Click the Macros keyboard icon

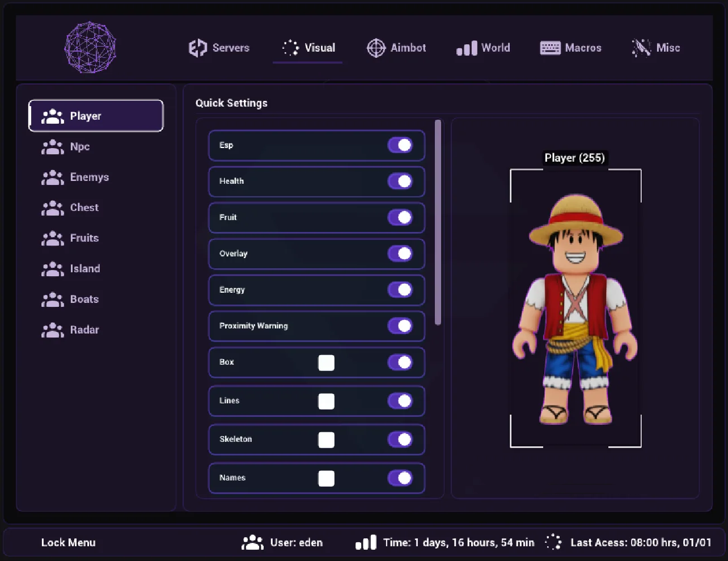(550, 48)
